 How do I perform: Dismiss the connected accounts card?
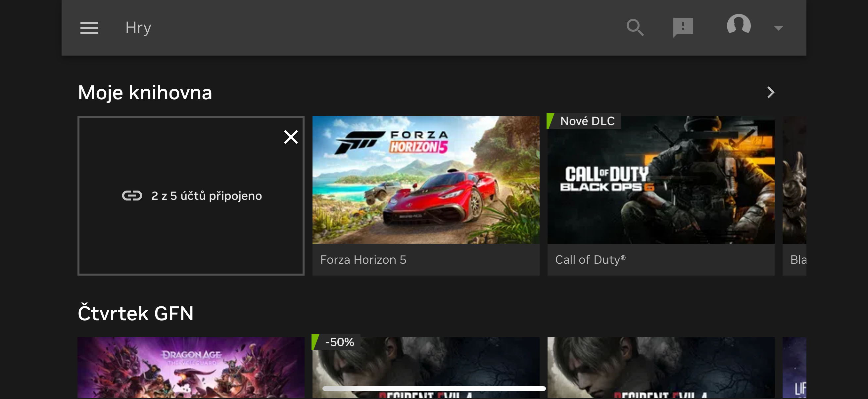pyautogui.click(x=290, y=137)
